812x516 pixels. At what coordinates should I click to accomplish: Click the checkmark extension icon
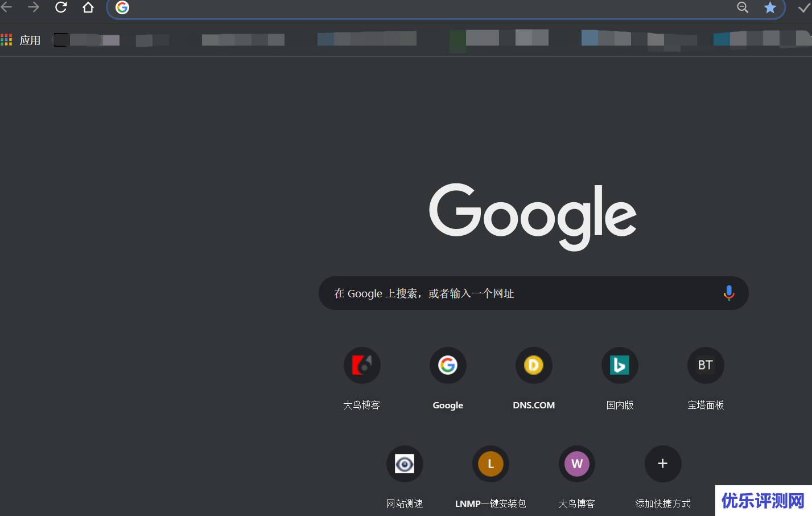[804, 7]
